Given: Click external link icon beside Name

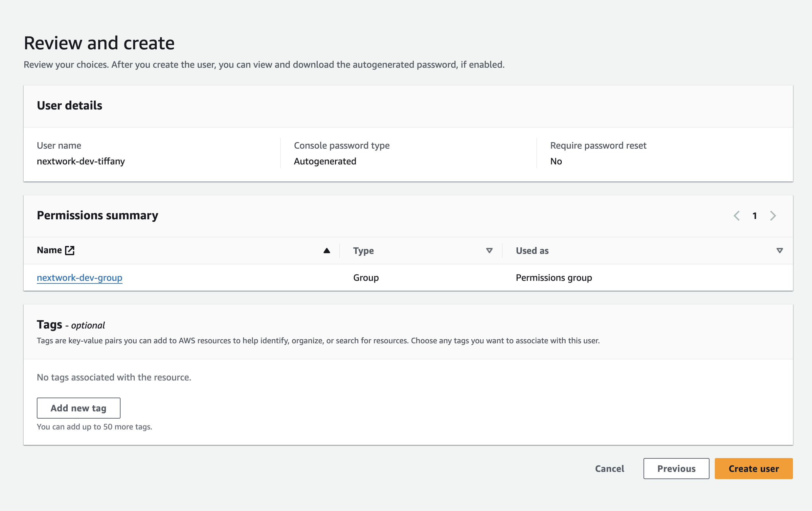Looking at the screenshot, I should pos(70,250).
